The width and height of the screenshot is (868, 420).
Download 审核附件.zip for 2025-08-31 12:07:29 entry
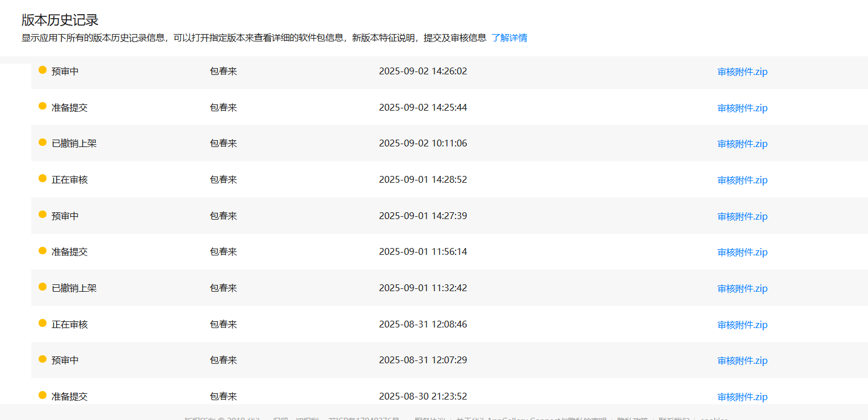tap(742, 361)
